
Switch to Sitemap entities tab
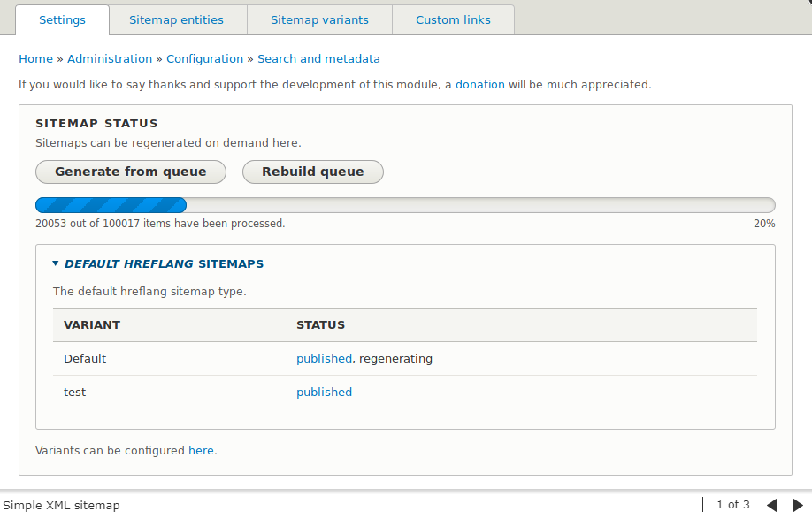point(176,19)
